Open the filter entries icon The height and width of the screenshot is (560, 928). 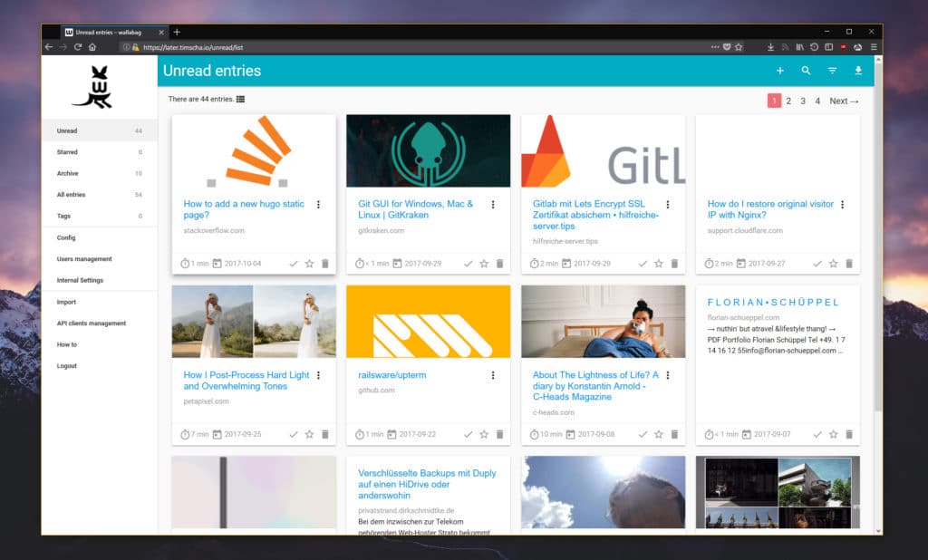pos(832,71)
